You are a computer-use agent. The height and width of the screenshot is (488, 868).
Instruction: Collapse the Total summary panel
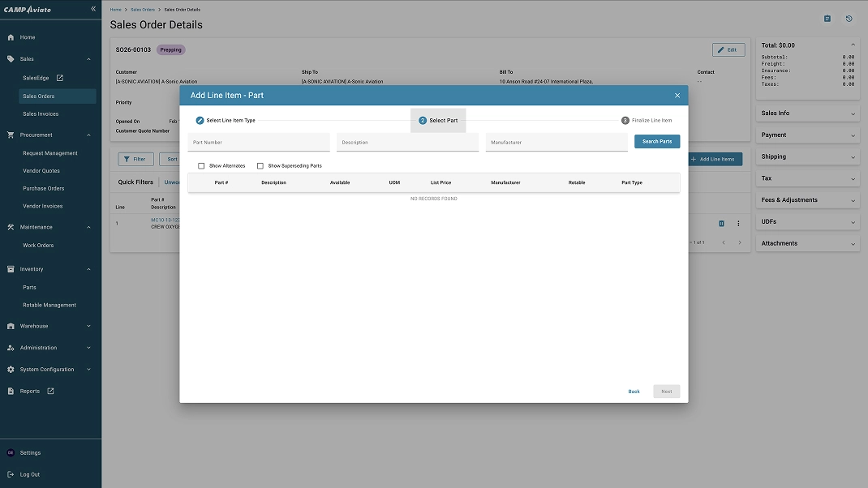(853, 45)
